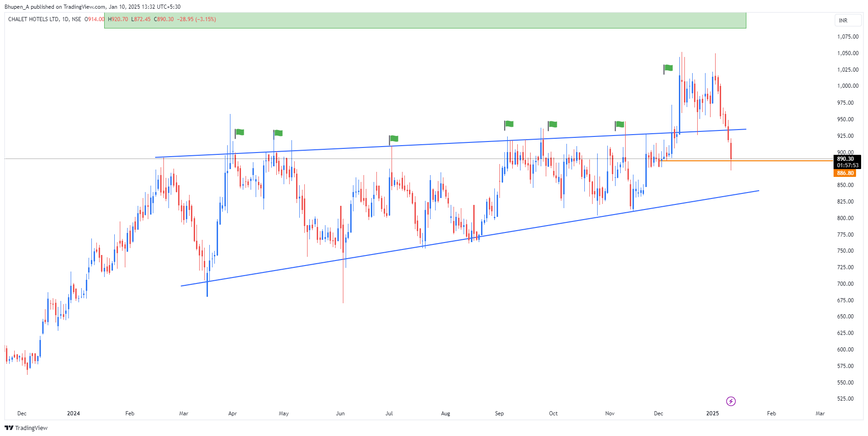868x436 pixels.
Task: Click the Sep label on time axis
Action: (x=499, y=413)
